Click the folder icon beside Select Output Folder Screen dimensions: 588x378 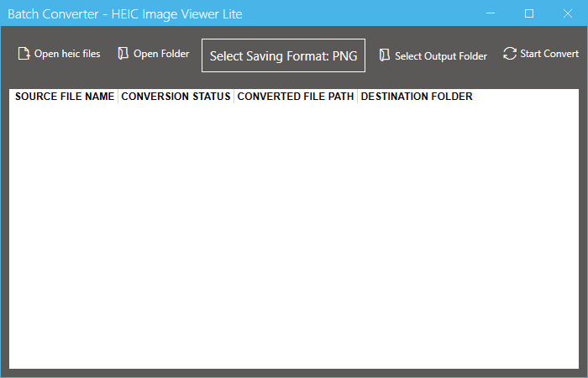tap(385, 55)
